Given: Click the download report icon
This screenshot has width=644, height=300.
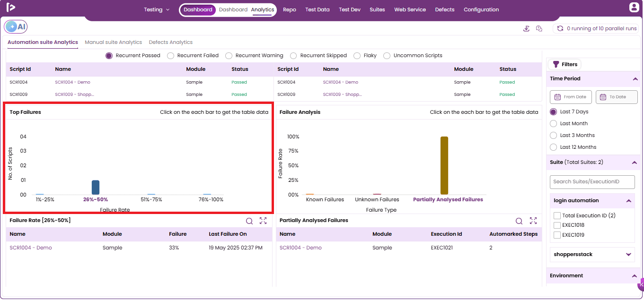Looking at the screenshot, I should pyautogui.click(x=526, y=28).
